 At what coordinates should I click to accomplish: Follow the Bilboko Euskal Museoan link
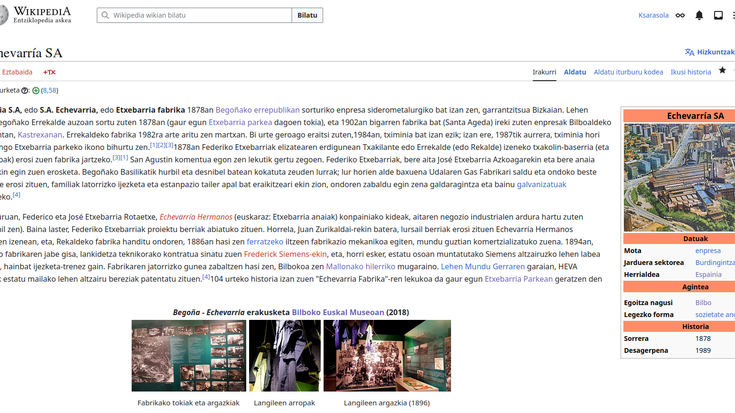338,312
